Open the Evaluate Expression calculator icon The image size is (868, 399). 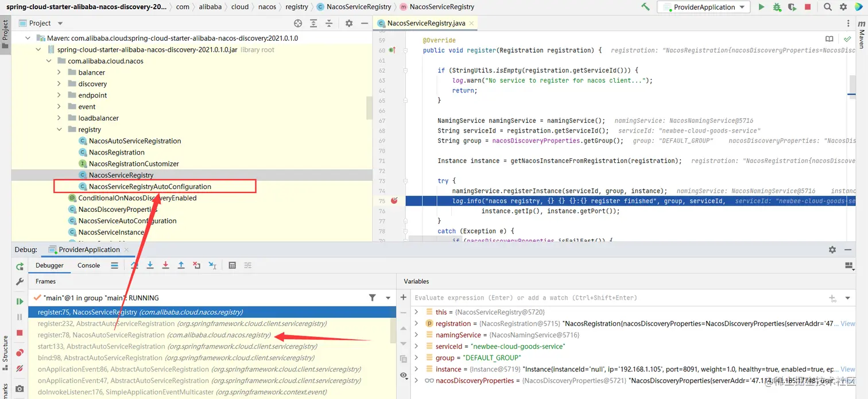pos(232,265)
